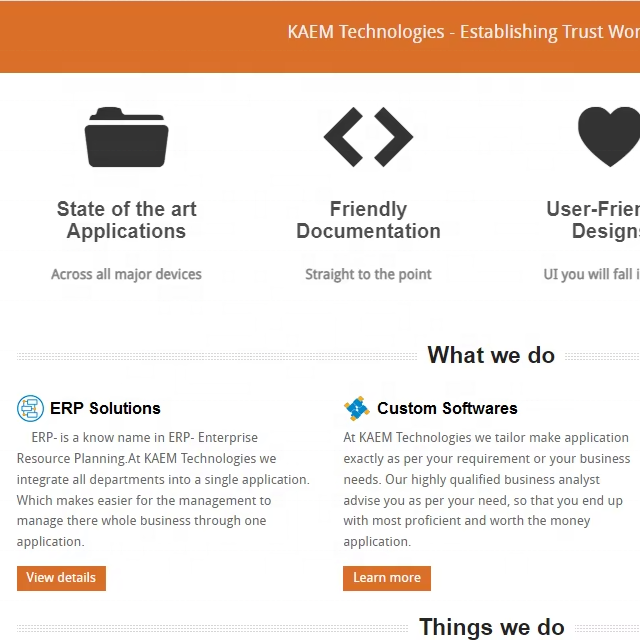Click the ERP Solutions round icon
Image resolution: width=640 pixels, height=640 pixels.
[30, 408]
